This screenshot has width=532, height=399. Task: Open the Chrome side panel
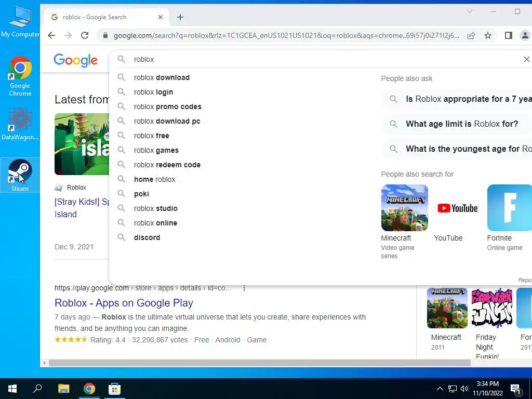508,35
